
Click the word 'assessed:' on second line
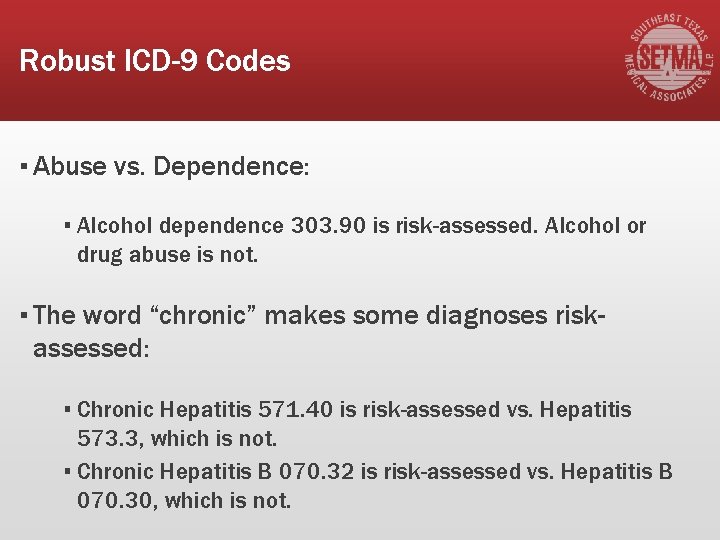[x=91, y=348]
